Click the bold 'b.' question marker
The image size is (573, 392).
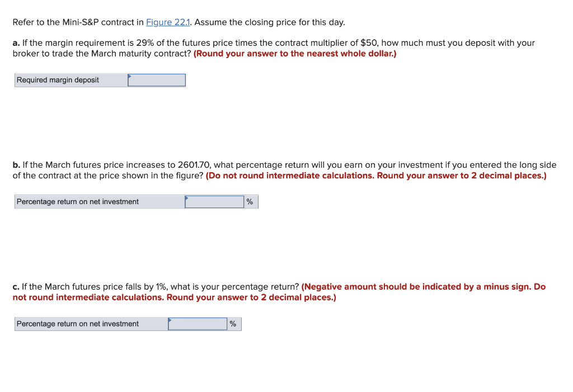15,164
